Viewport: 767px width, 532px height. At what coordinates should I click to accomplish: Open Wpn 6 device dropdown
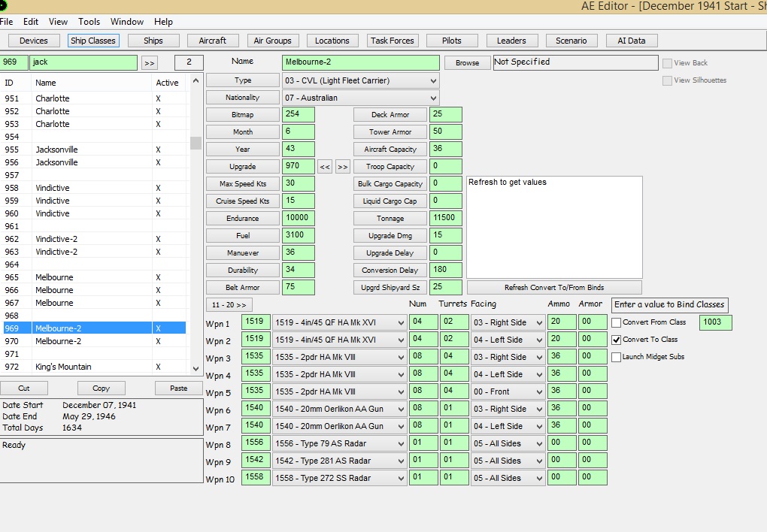[339, 409]
